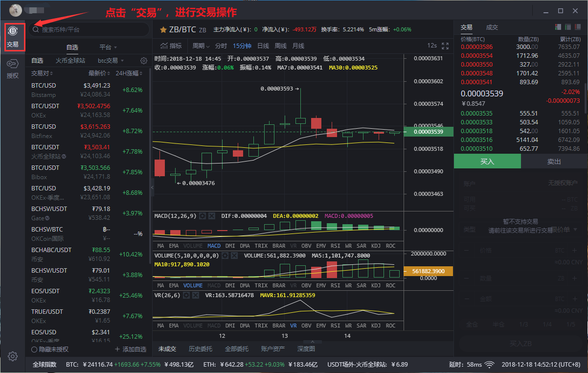Switch to order book 成交 tab
Screen dimensions: 588x373
click(492, 27)
